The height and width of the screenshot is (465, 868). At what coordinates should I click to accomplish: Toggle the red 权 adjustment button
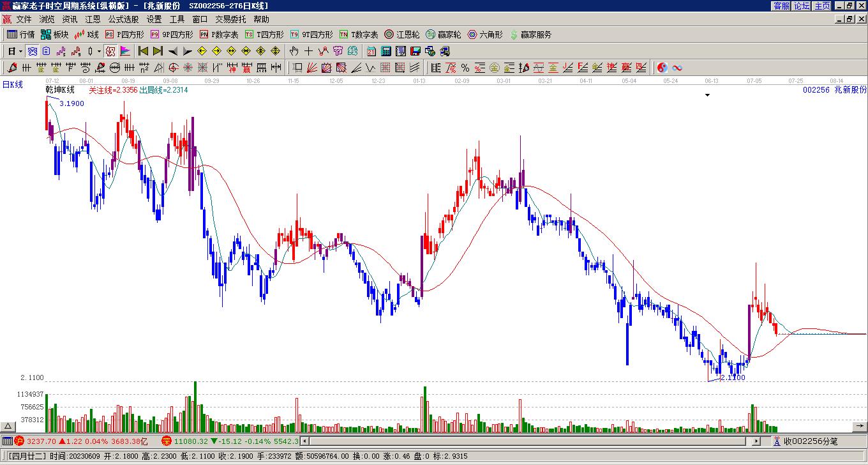point(110,51)
